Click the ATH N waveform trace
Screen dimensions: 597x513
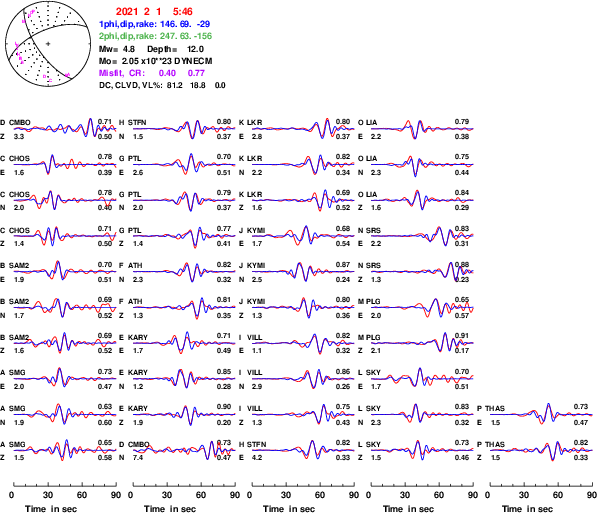coord(184,272)
